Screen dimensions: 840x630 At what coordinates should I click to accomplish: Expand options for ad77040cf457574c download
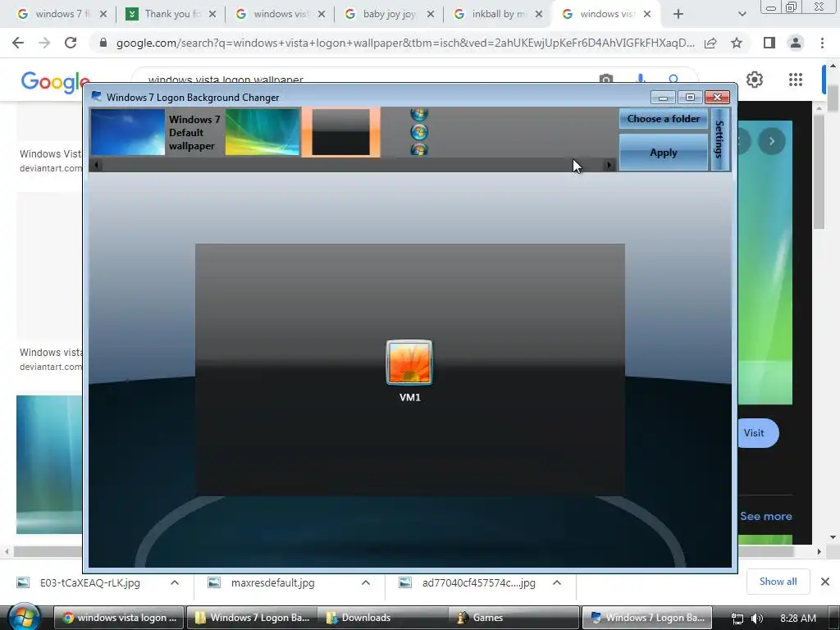[x=557, y=583]
